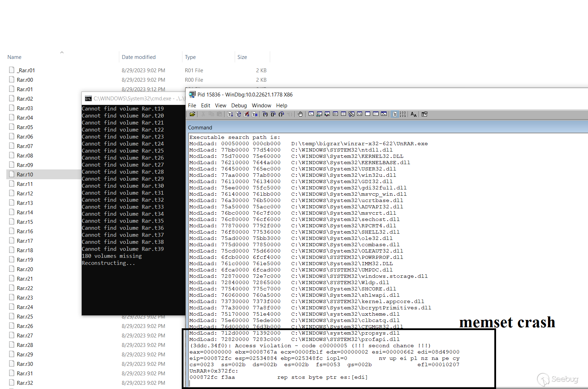The width and height of the screenshot is (588, 389).
Task: Sort files by Date modified column
Action: pos(139,57)
